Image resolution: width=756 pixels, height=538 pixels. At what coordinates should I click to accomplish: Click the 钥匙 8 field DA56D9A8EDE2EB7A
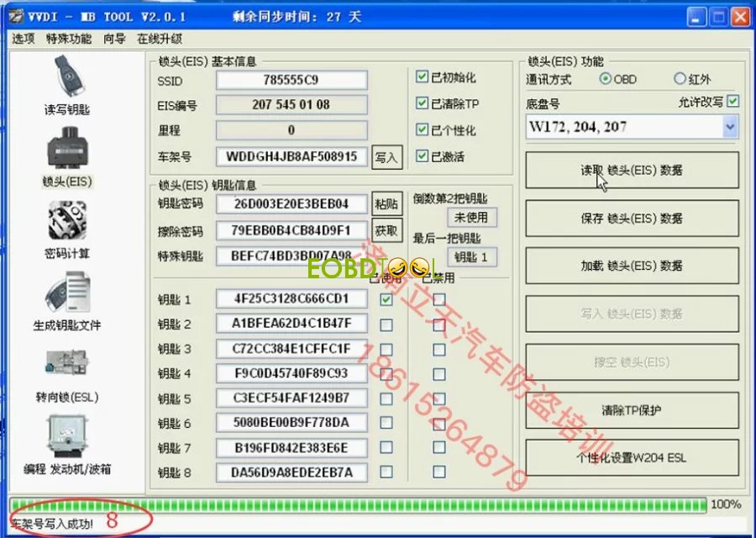(291, 472)
